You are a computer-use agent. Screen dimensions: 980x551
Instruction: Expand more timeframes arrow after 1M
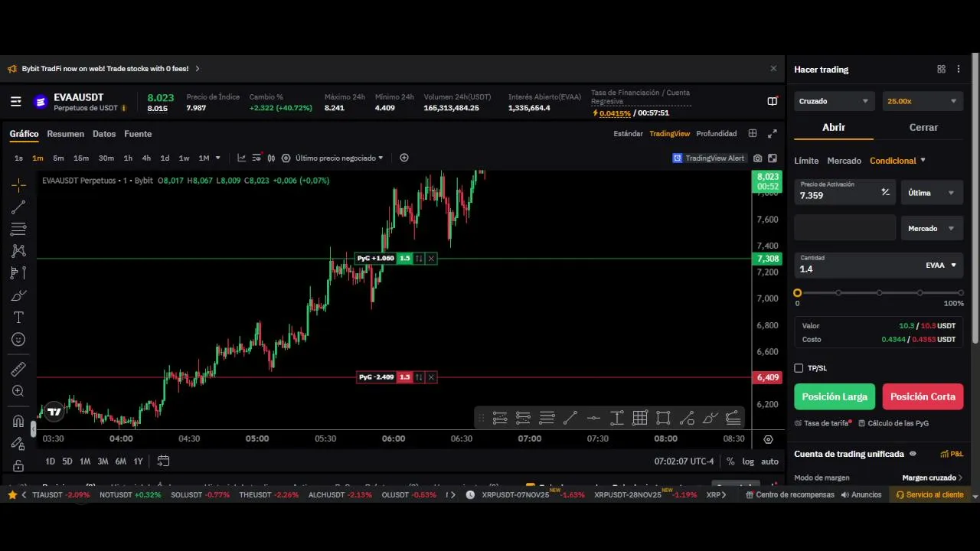218,158
